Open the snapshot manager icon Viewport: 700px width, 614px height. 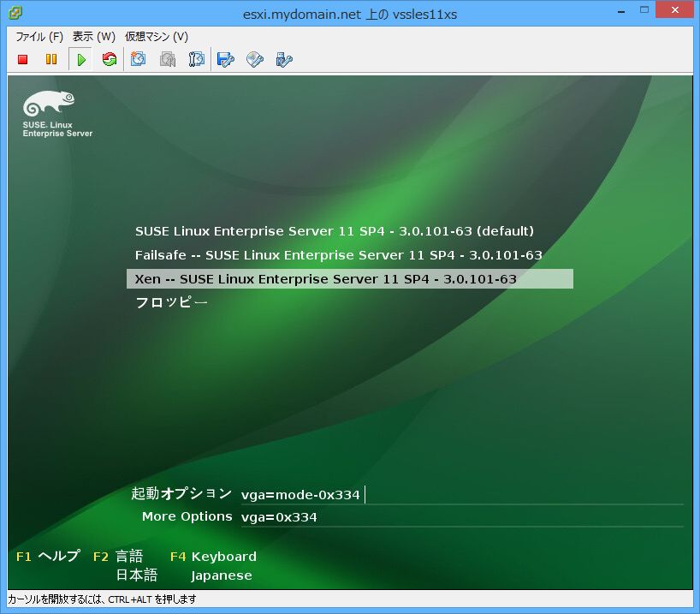[x=196, y=59]
